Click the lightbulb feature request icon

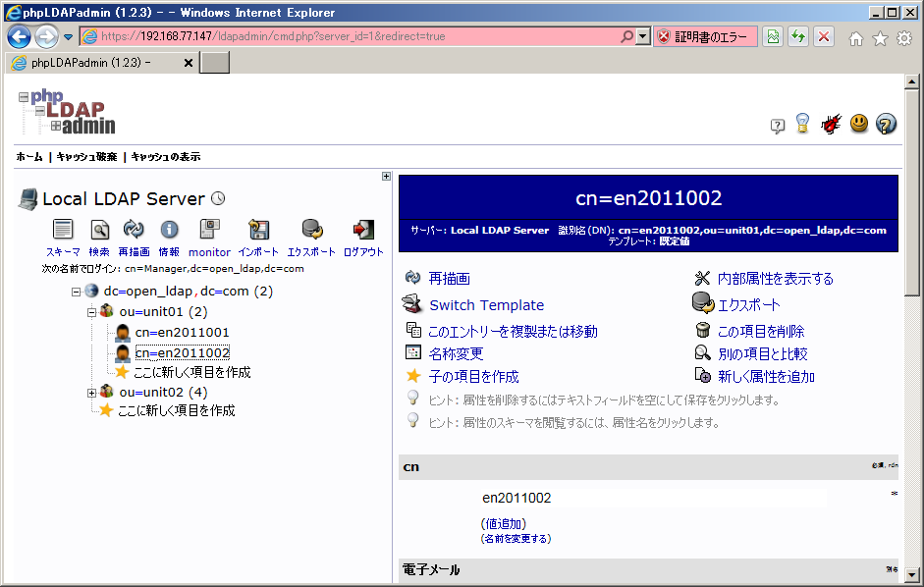pos(802,124)
